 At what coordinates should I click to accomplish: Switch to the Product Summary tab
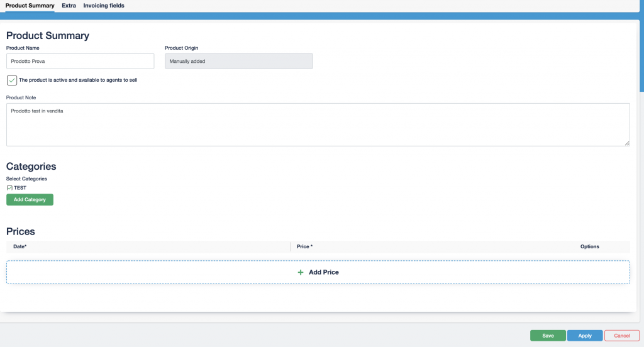pyautogui.click(x=30, y=6)
